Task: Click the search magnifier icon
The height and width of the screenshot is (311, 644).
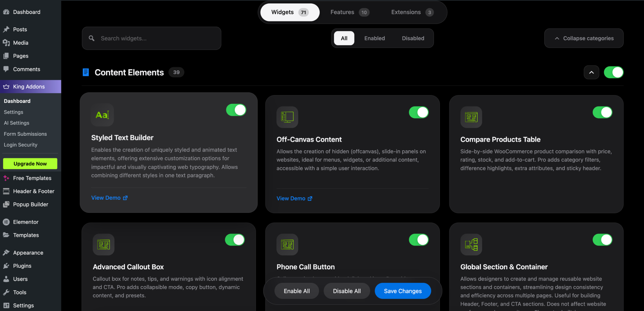Action: click(x=92, y=38)
